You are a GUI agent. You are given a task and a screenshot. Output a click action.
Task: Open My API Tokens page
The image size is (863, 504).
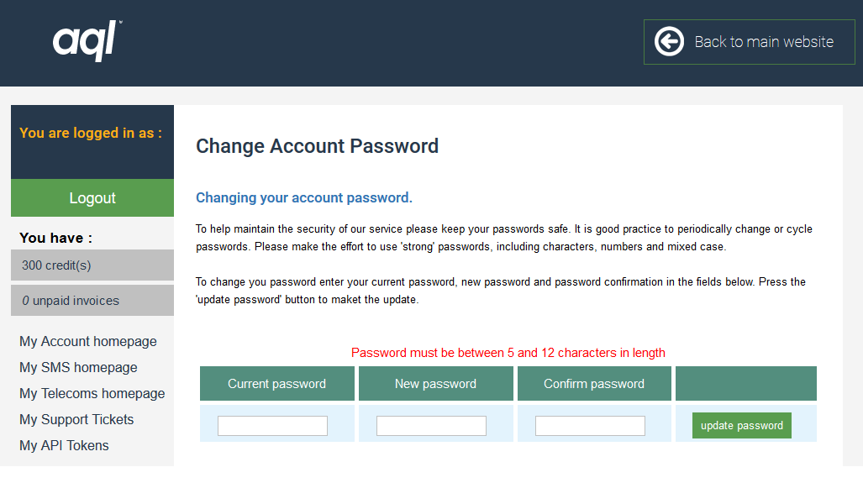coord(64,445)
